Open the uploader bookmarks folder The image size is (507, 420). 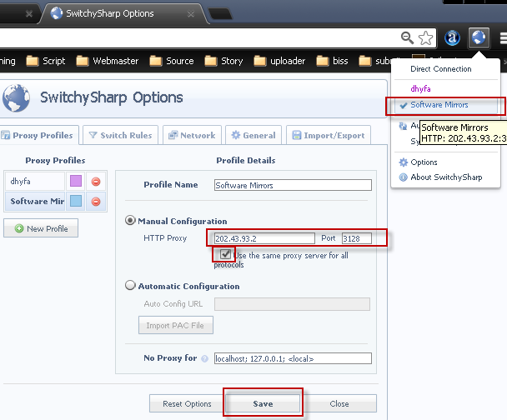(x=279, y=61)
